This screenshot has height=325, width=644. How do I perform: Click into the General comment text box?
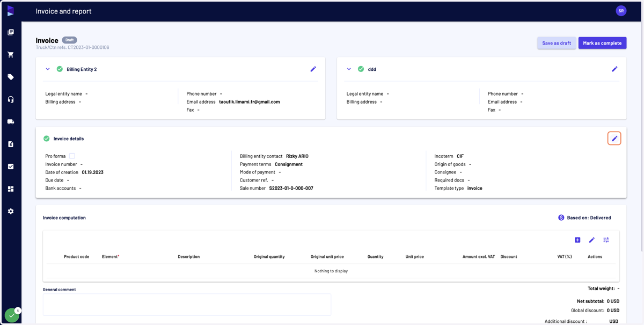[187, 305]
